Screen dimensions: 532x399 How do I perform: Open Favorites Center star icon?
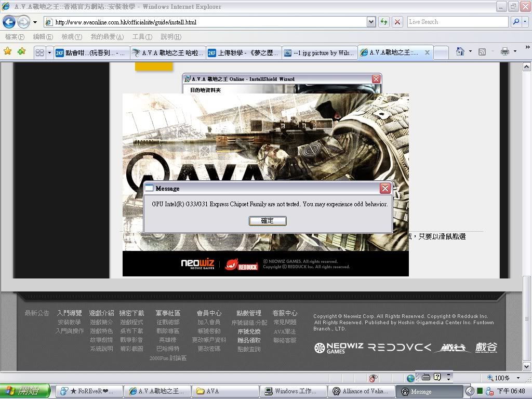(8, 52)
